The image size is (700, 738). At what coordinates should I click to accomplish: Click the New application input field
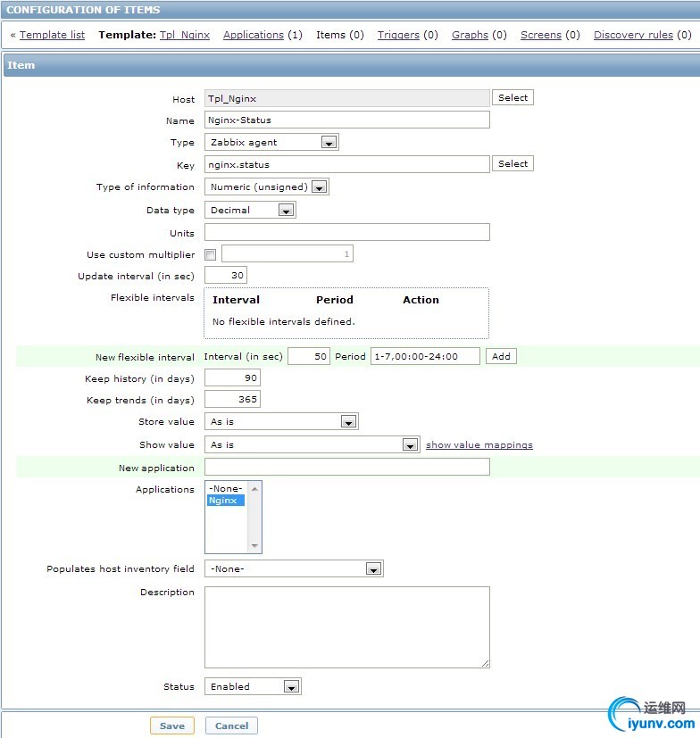(x=347, y=467)
